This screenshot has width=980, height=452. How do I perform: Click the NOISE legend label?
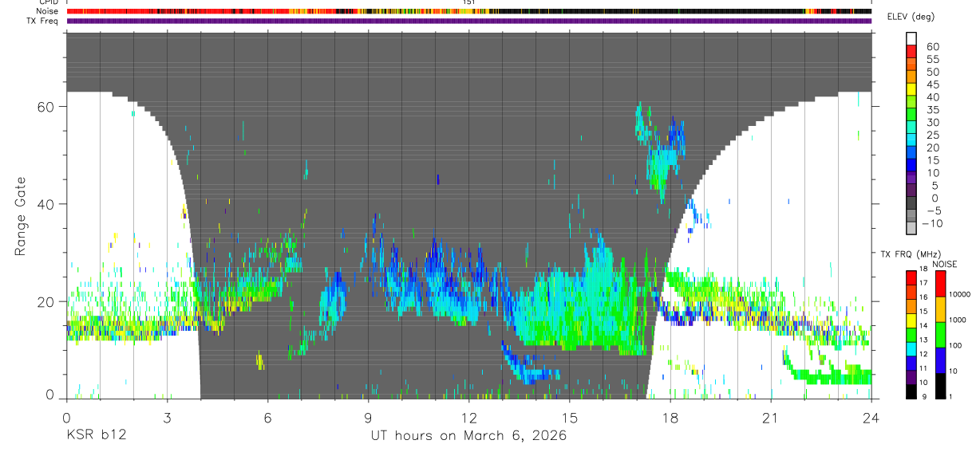944,264
